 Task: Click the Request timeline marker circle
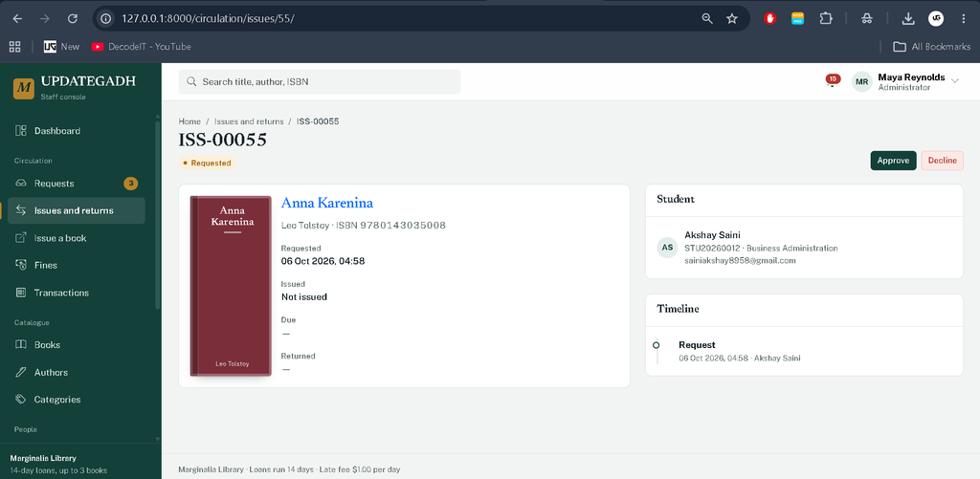[x=656, y=345]
